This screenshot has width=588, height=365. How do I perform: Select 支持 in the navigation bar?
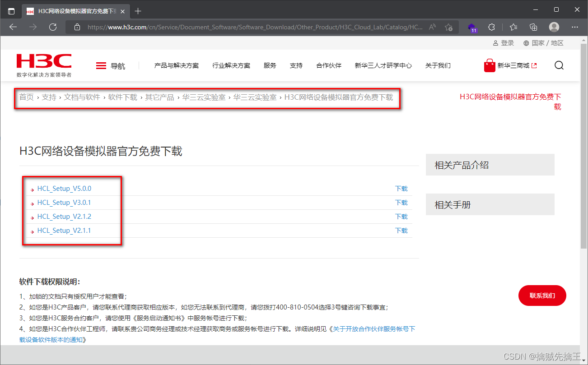pos(296,65)
